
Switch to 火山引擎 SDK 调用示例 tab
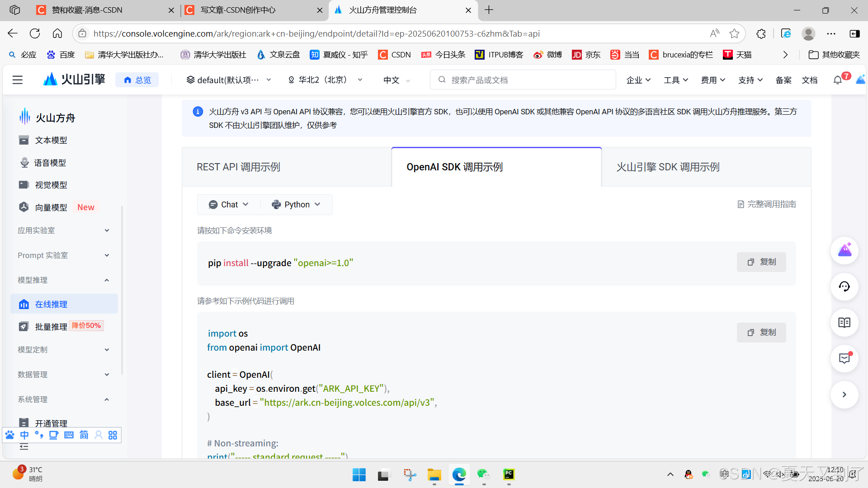click(x=668, y=167)
